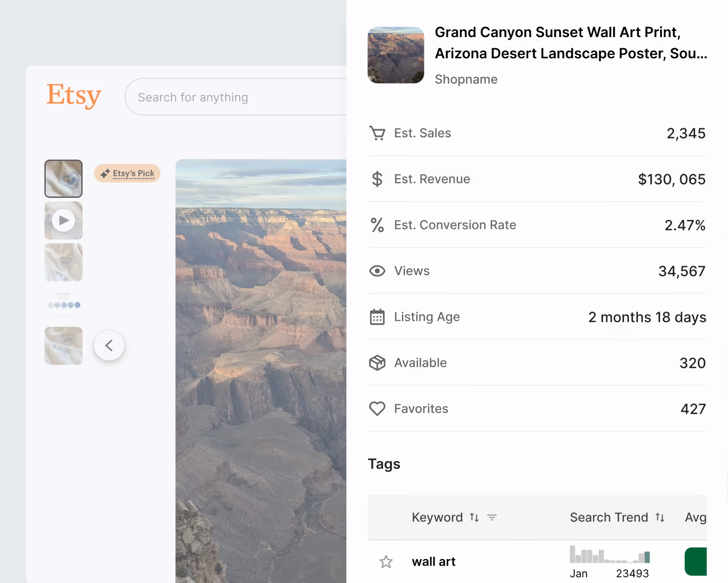Viewport: 728px width, 583px height.
Task: Click the 'Jan' trend chart label
Action: [579, 573]
